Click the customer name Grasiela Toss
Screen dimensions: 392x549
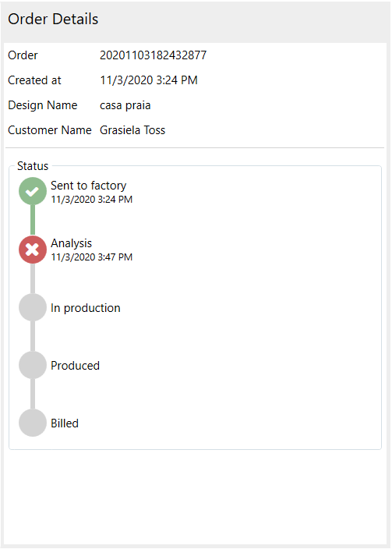pos(132,130)
